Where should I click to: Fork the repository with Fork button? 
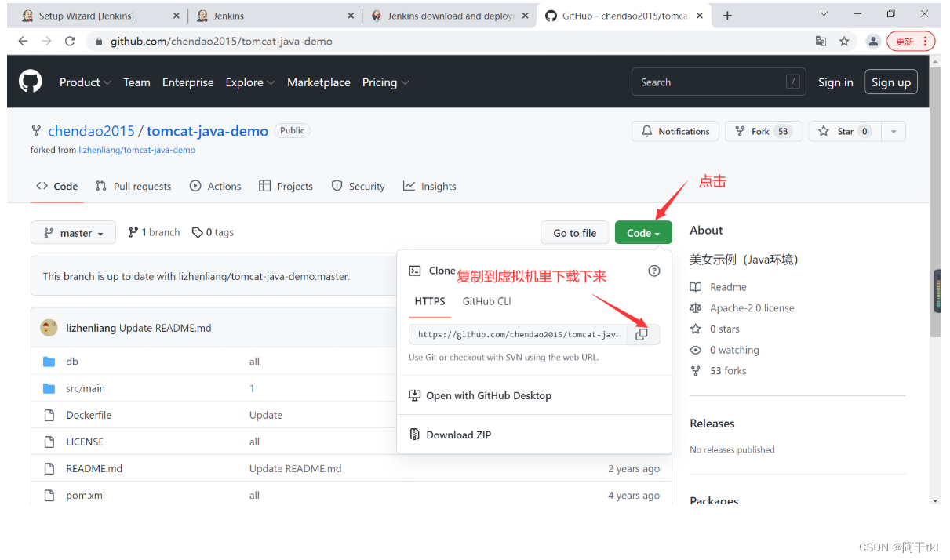[x=763, y=132]
